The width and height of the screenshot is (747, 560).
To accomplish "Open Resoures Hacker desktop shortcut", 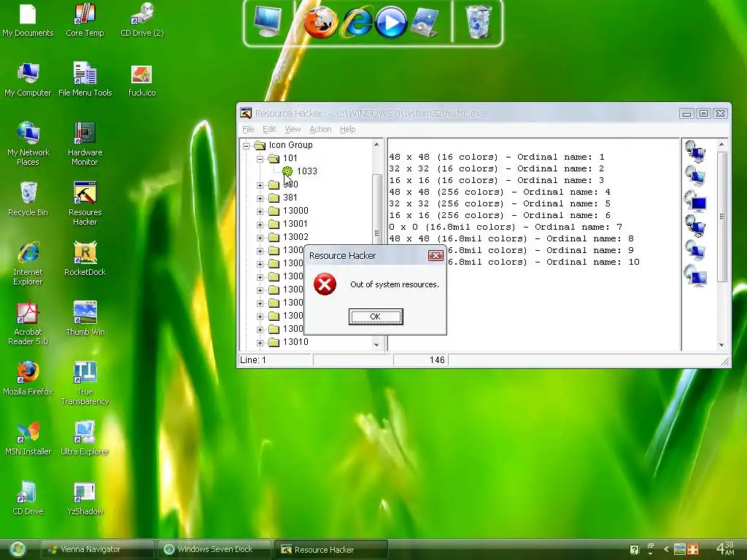I will [x=85, y=203].
